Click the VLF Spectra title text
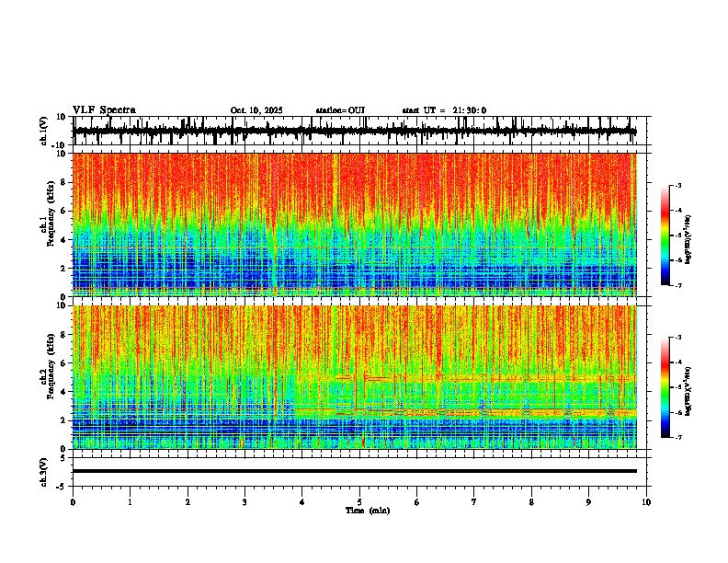The width and height of the screenshot is (728, 563). click(104, 110)
